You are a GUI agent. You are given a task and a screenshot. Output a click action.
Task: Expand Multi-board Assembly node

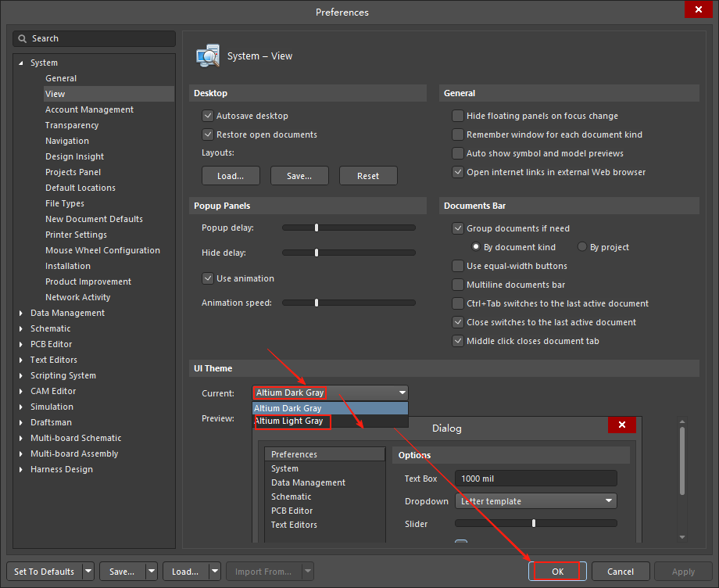coord(20,454)
